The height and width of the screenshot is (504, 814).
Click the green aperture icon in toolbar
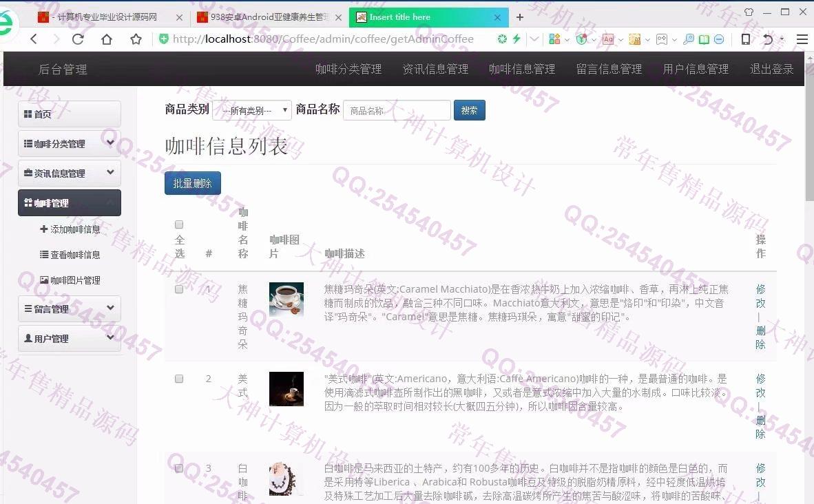(x=502, y=39)
